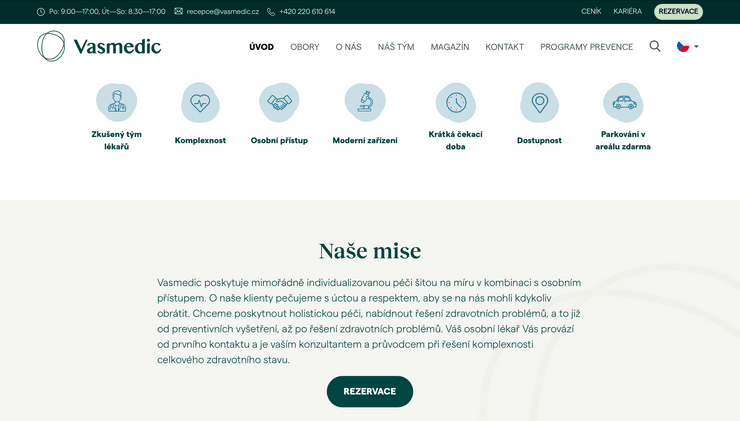Select the heartbeat Komplexnost icon
The width and height of the screenshot is (740, 421).
pyautogui.click(x=200, y=102)
